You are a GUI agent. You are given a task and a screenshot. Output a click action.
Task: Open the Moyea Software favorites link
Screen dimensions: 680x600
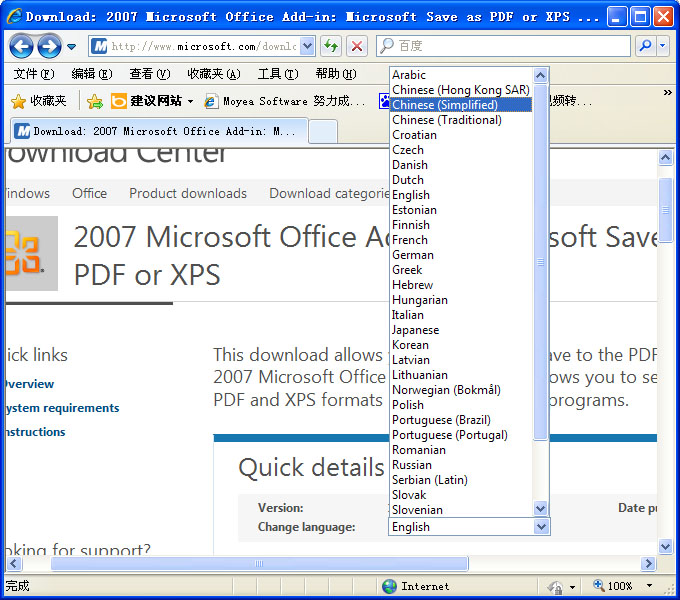[284, 101]
